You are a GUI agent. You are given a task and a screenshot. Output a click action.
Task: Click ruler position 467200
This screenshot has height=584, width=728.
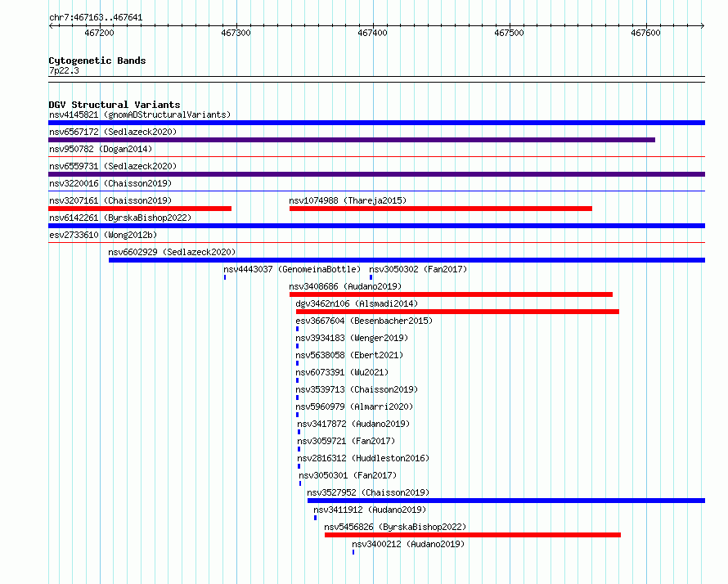(x=99, y=33)
